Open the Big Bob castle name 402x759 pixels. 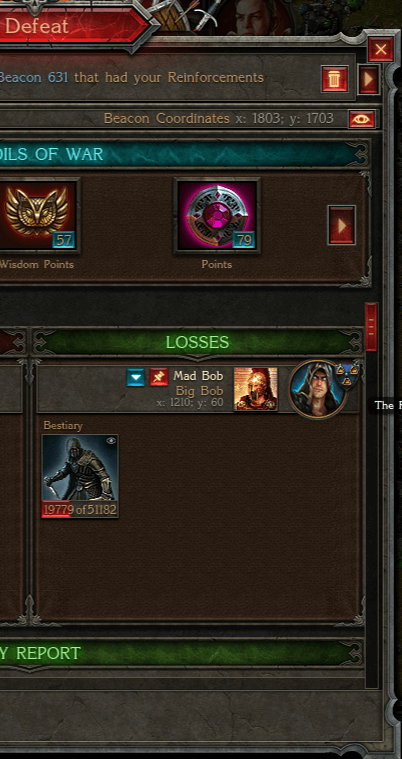(x=200, y=391)
